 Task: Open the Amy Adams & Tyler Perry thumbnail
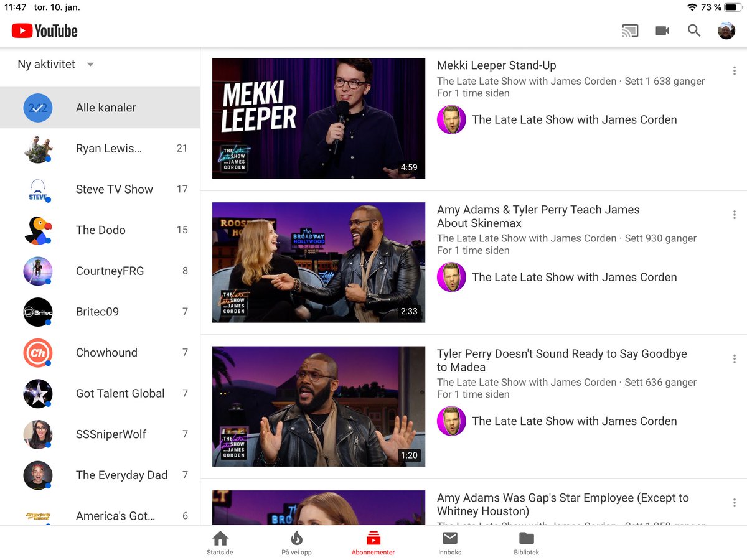pos(319,263)
